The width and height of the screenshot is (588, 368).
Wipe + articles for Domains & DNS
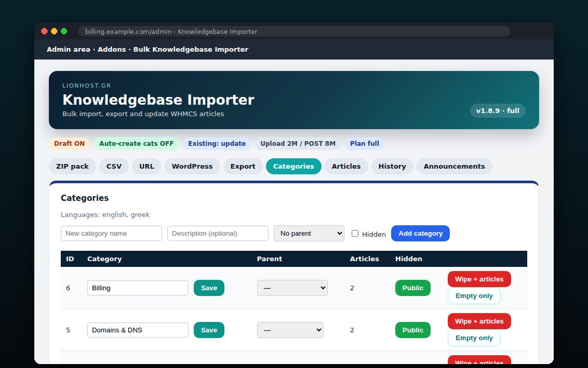[479, 321]
